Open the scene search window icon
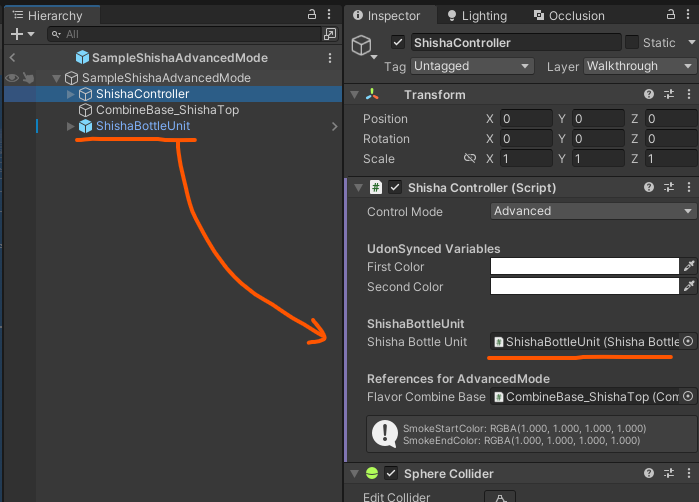 [330, 34]
